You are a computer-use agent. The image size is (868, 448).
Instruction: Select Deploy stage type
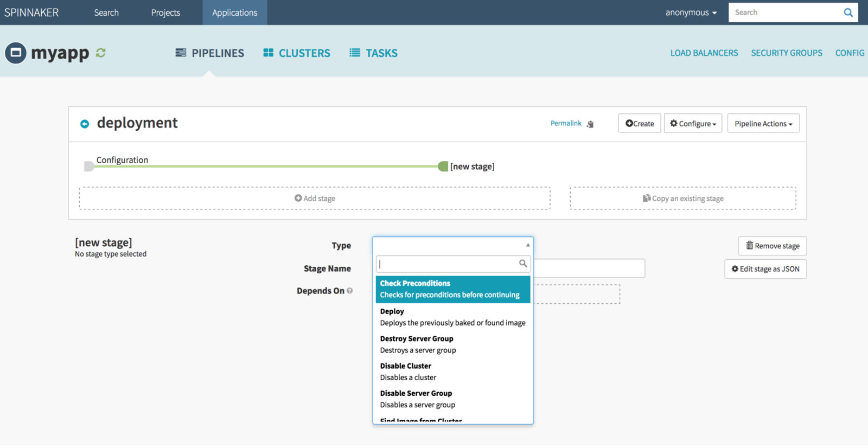453,317
